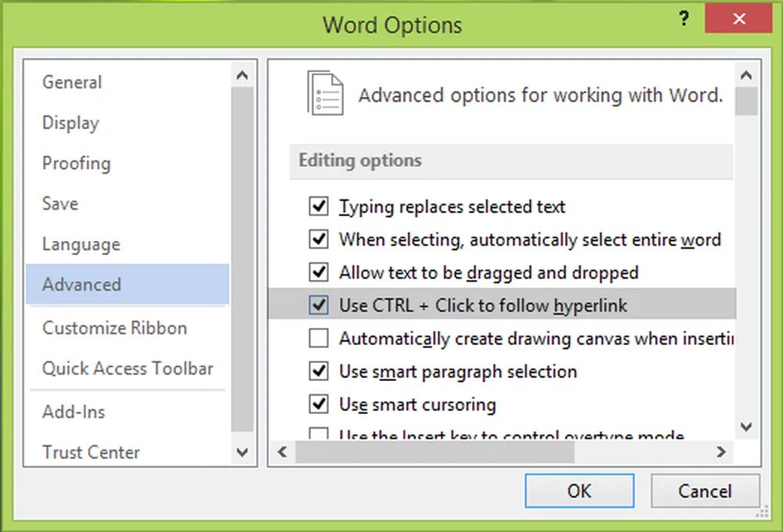The height and width of the screenshot is (532, 783).
Task: Click the horizontal scrollbar thumb
Action: [x=435, y=451]
